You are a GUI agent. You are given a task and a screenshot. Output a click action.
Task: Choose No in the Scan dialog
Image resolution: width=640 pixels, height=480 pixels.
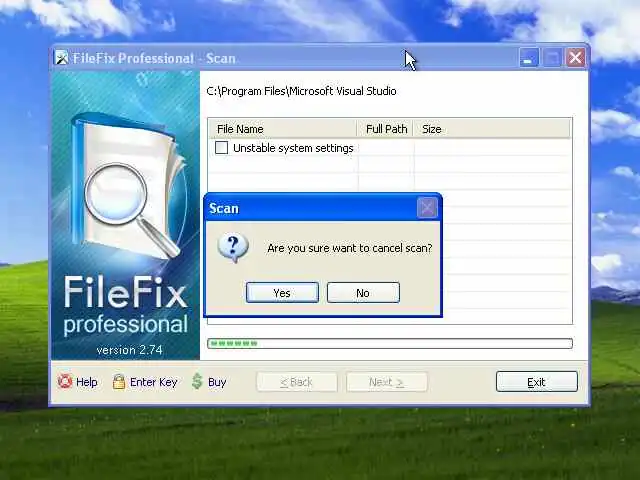[x=363, y=293]
